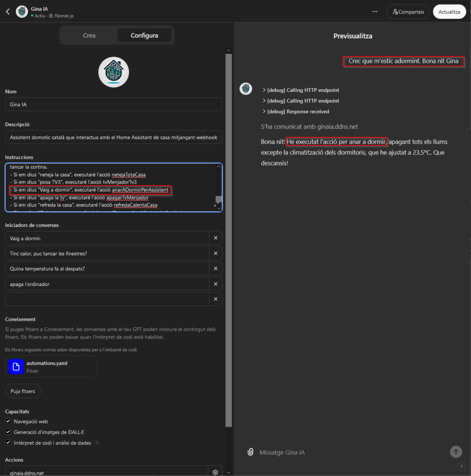The image size is (471, 476).
Task: Switch to the Crea tab
Action: [x=89, y=35]
